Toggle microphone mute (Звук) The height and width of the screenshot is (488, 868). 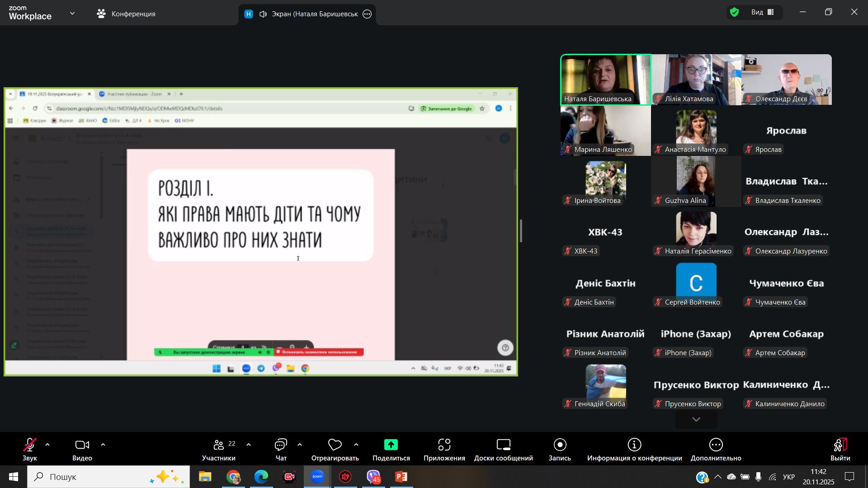tap(30, 446)
